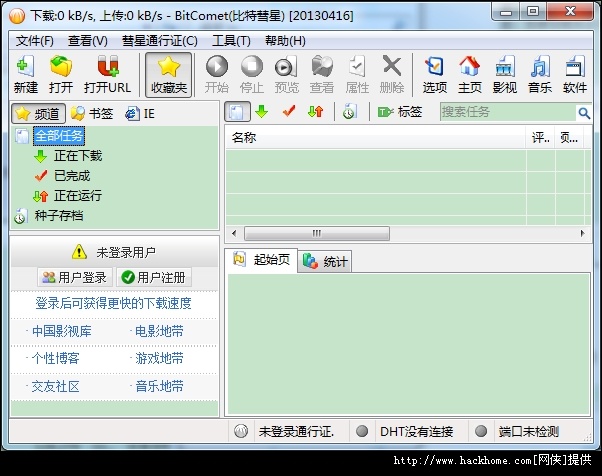Select 正在运行 in the task tree
This screenshot has height=476, width=602.
point(78,196)
